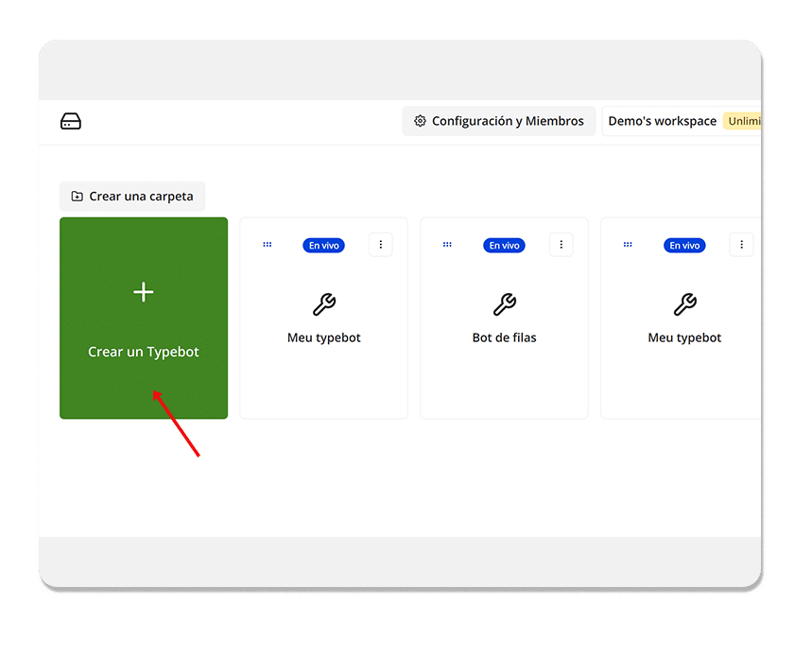
Task: Click En vivo badge on Bot de filas
Action: click(504, 245)
